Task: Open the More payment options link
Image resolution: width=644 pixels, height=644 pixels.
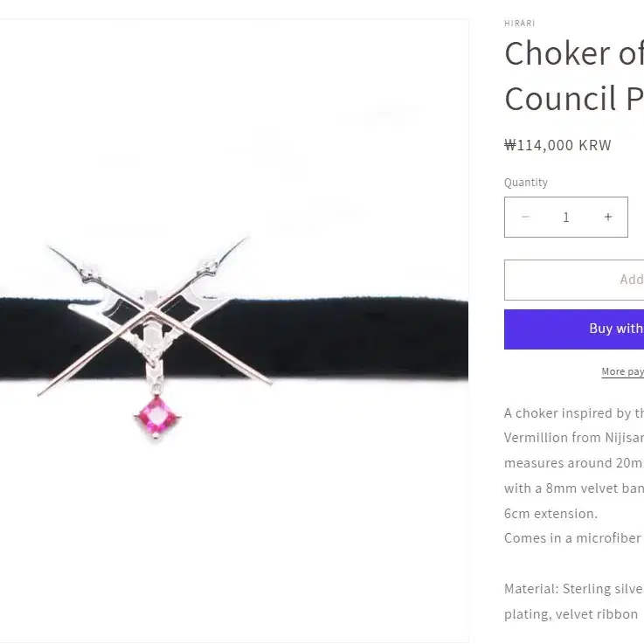Action: tap(623, 371)
